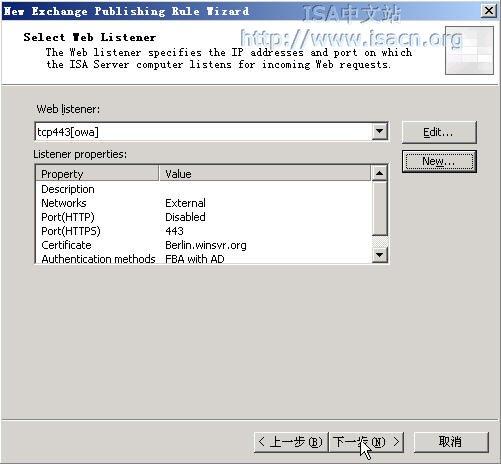Select the Authentication methods row
This screenshot has height=464, width=501.
(x=204, y=258)
